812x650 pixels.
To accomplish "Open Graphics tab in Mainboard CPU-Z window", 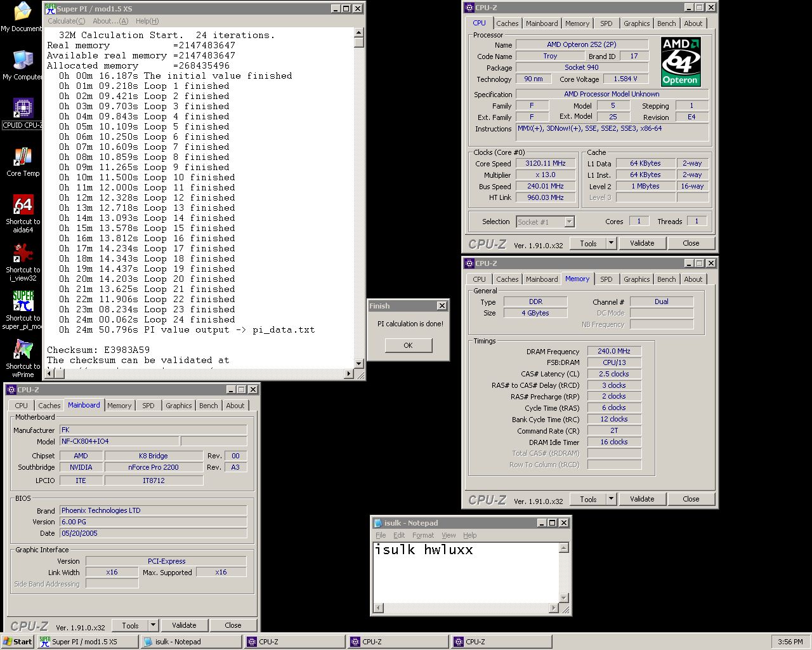I will pos(178,406).
